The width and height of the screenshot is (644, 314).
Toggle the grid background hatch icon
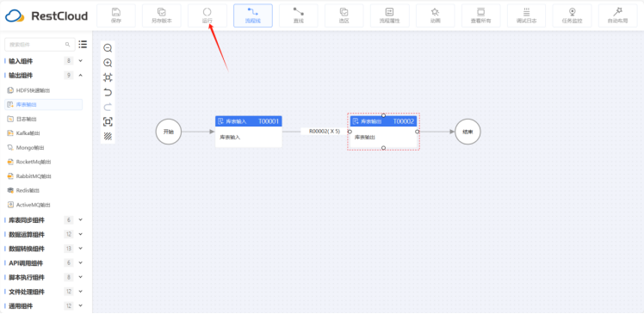coord(108,136)
